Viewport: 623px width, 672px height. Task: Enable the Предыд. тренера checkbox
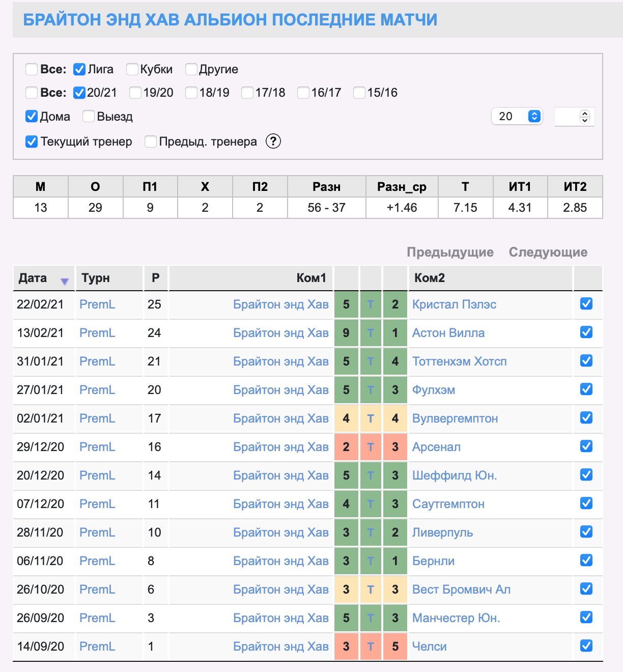[x=151, y=142]
